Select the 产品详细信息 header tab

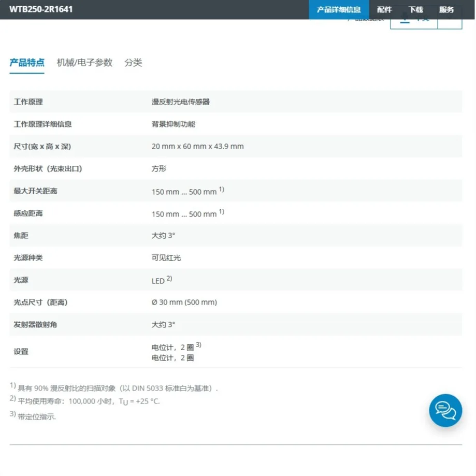(x=339, y=10)
